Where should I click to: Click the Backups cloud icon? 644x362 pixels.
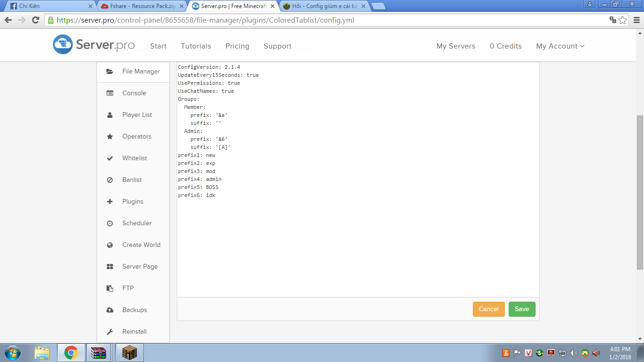(x=110, y=310)
